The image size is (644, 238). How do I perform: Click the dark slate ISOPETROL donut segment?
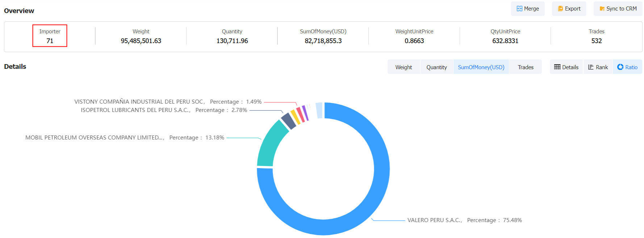click(289, 121)
